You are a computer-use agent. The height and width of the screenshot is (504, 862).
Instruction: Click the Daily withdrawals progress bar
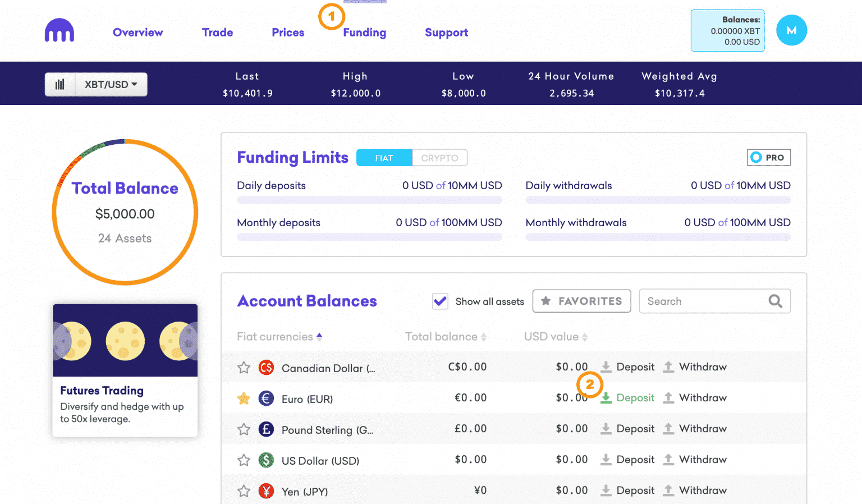point(658,200)
